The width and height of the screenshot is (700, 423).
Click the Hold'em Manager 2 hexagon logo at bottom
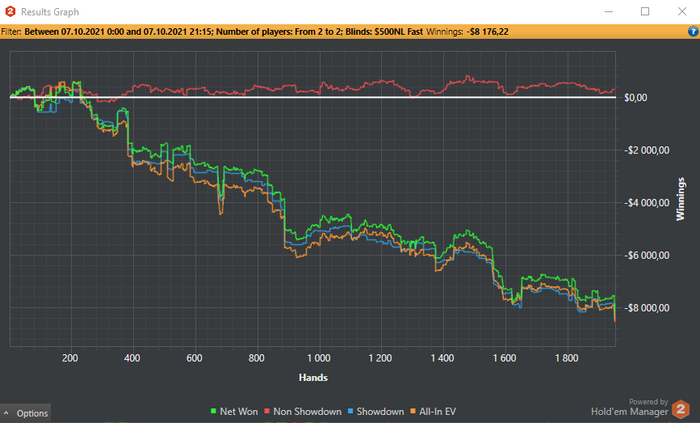coord(681,409)
